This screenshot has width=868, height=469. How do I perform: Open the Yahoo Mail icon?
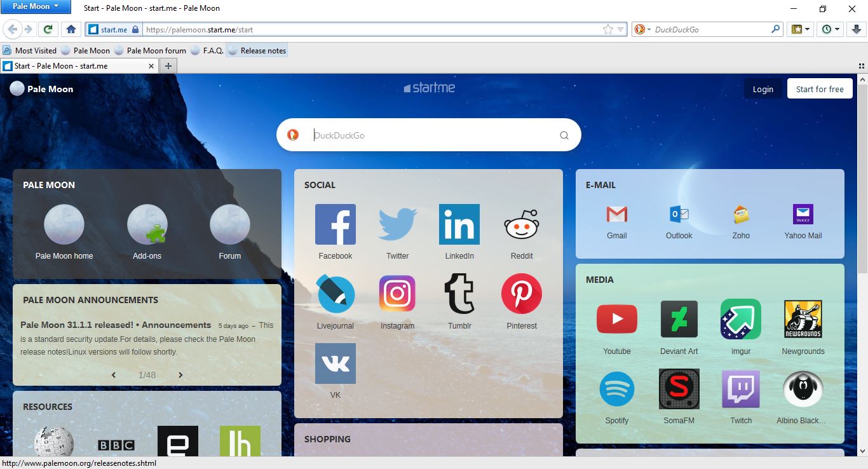803,214
